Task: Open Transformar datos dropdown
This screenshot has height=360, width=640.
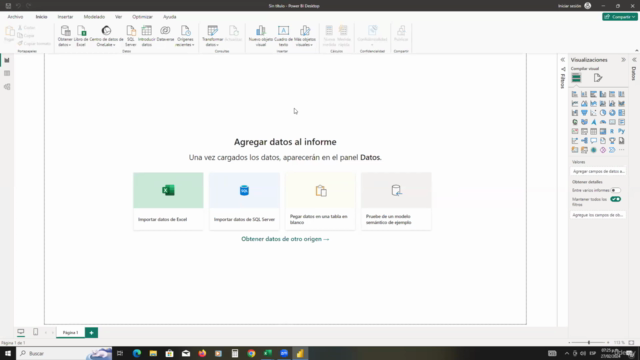Action: point(213,36)
